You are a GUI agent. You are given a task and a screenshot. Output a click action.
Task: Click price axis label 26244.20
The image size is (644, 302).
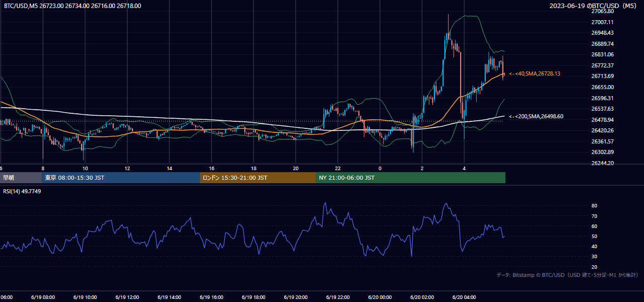click(x=602, y=163)
